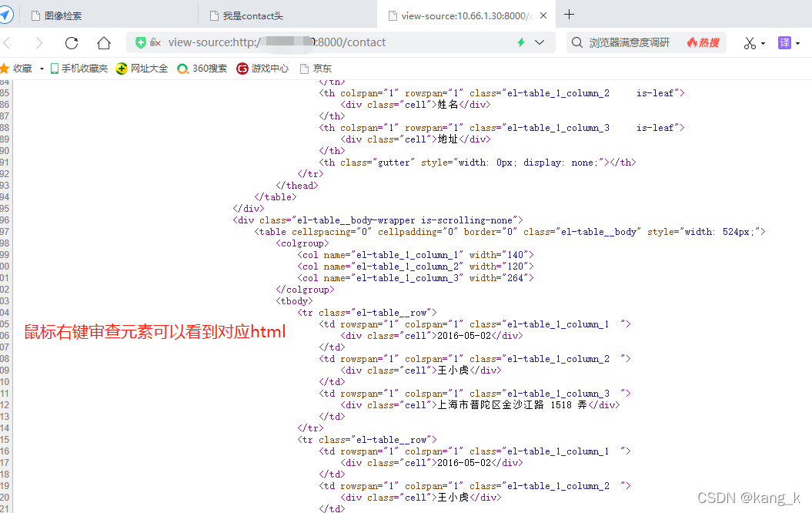This screenshot has width=812, height=513.
Task: Click the lightning speed mode icon
Action: point(521,42)
